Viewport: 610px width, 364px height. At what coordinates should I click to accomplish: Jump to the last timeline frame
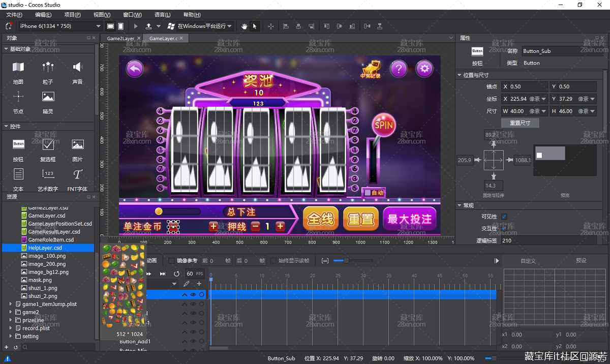coord(163,274)
